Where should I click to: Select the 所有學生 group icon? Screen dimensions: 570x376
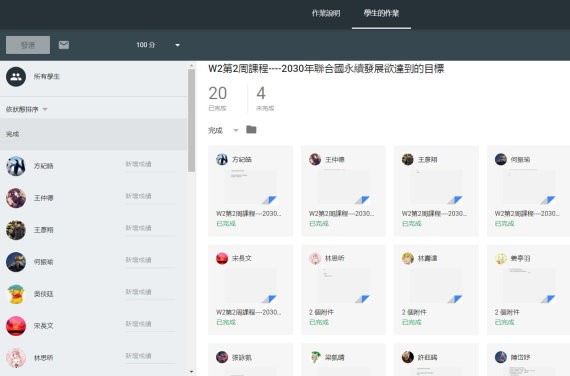(16, 77)
